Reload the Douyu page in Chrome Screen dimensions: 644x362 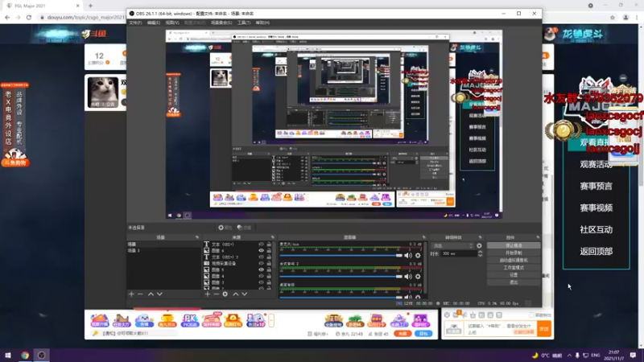click(x=29, y=17)
